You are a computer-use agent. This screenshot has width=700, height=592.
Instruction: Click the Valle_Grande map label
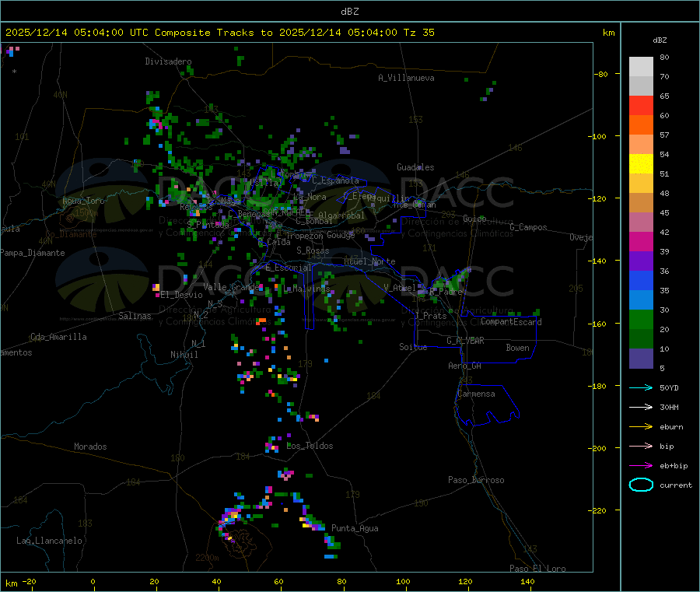click(x=231, y=287)
